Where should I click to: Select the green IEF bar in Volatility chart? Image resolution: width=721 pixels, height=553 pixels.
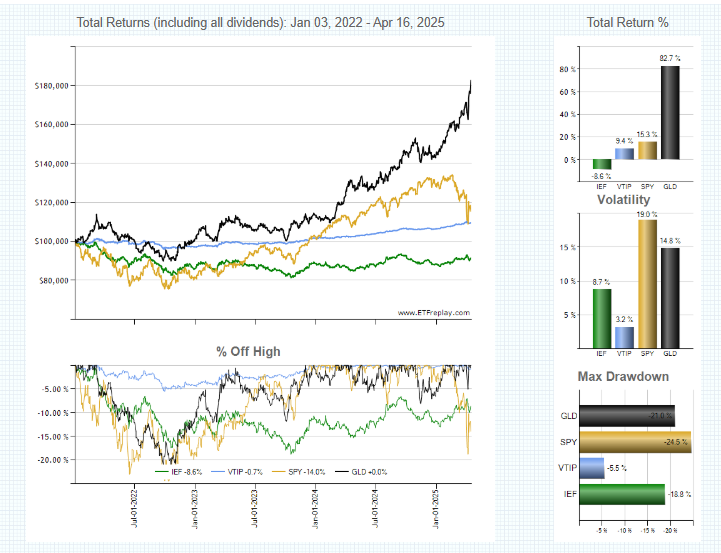click(601, 316)
